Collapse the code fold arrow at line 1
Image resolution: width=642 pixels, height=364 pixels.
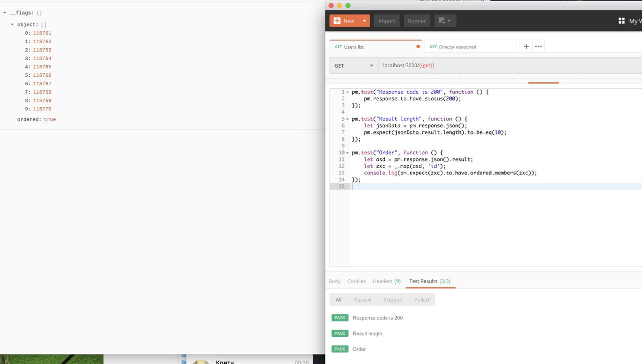347,92
